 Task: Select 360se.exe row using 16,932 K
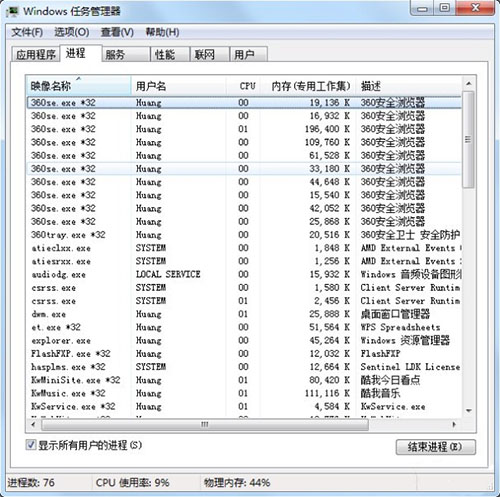point(244,116)
